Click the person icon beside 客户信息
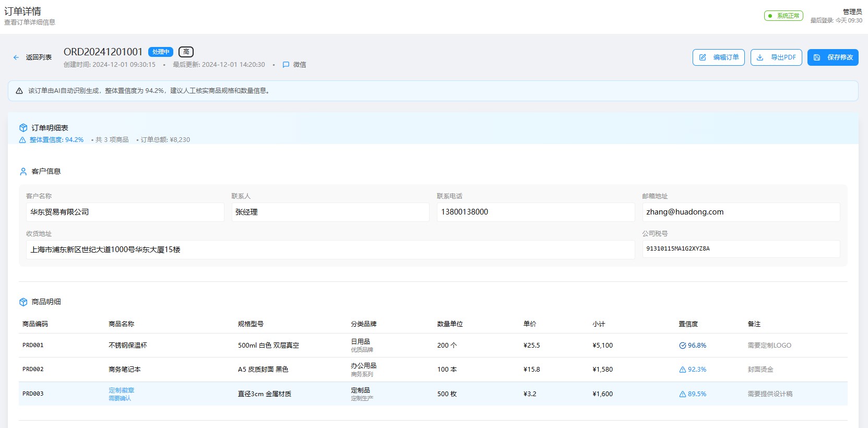The height and width of the screenshot is (428, 868). click(23, 171)
